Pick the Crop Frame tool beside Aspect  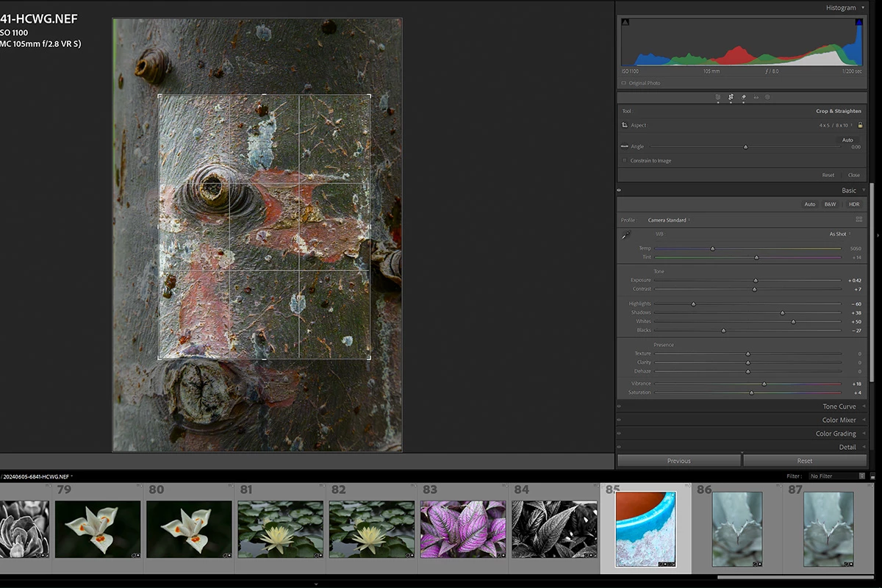pos(625,125)
